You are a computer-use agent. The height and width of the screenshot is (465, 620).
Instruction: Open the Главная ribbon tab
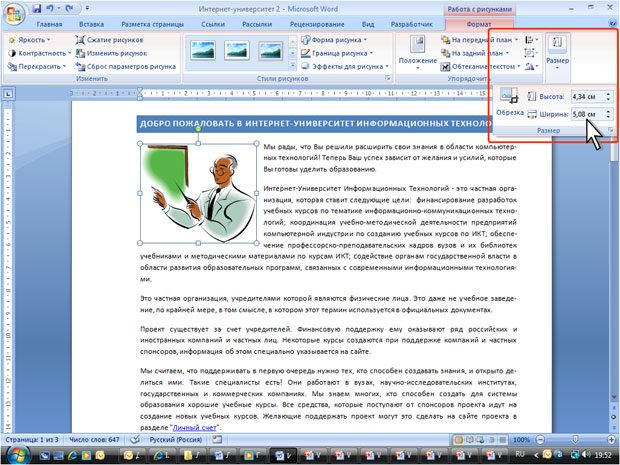(49, 24)
